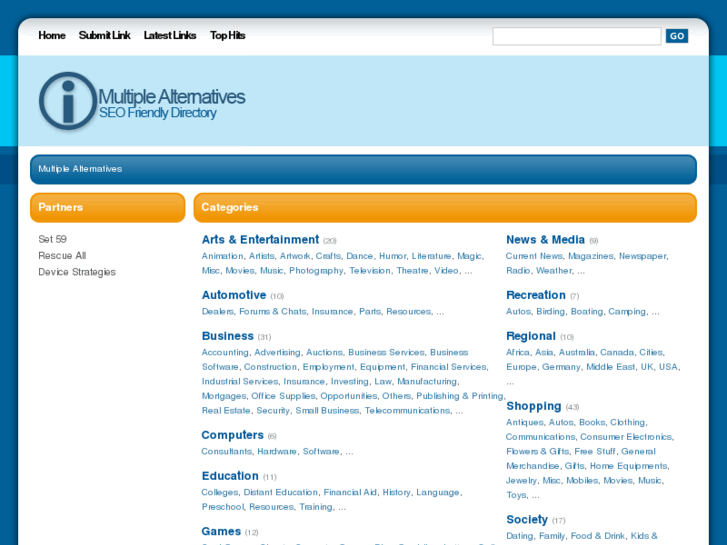Screen dimensions: 727x545
Task: Click the GO search button
Action: pos(677,36)
